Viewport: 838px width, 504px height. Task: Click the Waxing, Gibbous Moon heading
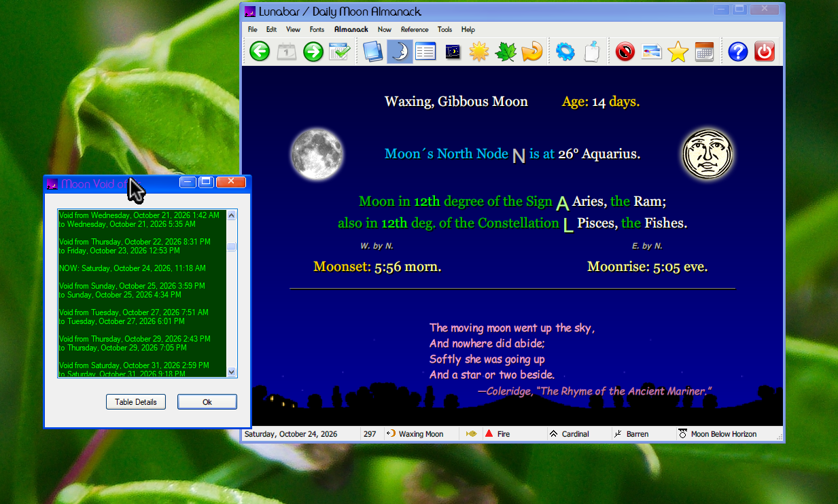point(456,102)
